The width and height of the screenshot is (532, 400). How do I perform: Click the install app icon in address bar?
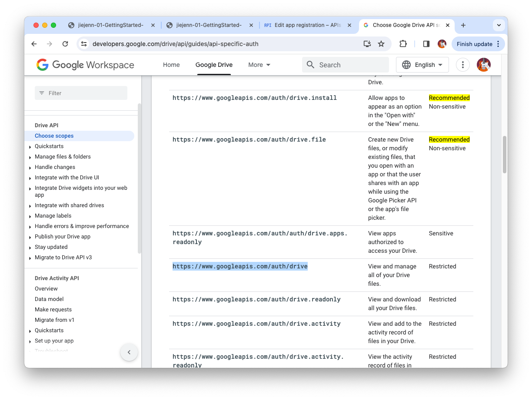coord(367,44)
